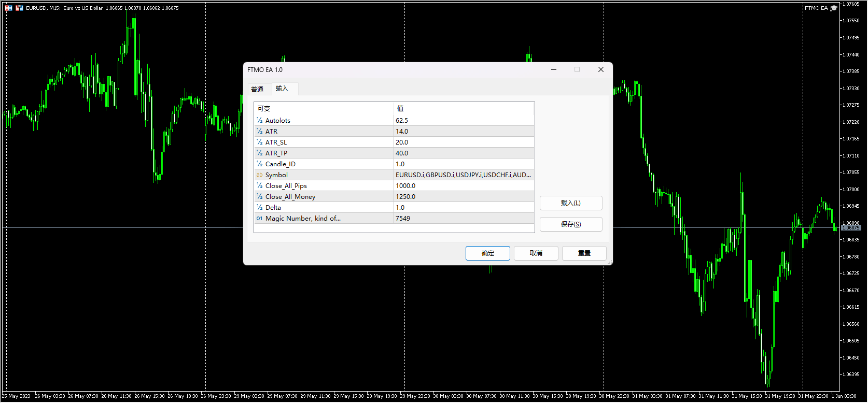
Task: Edit the Candle_ID value 1.0
Action: 464,164
